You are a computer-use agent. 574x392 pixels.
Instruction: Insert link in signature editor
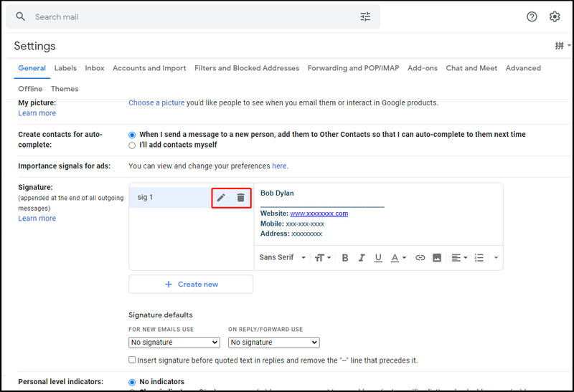point(420,258)
